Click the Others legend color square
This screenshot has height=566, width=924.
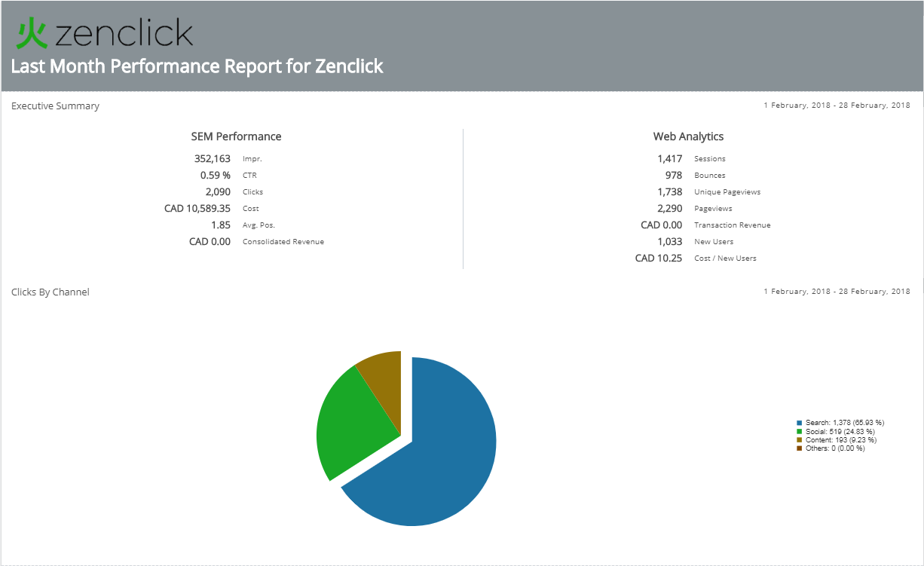coord(800,448)
